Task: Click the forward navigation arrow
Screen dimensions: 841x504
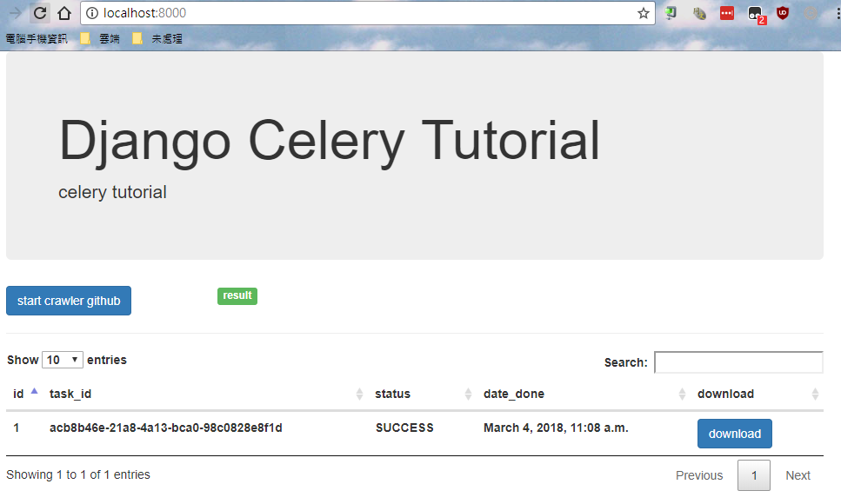Action: (15, 13)
